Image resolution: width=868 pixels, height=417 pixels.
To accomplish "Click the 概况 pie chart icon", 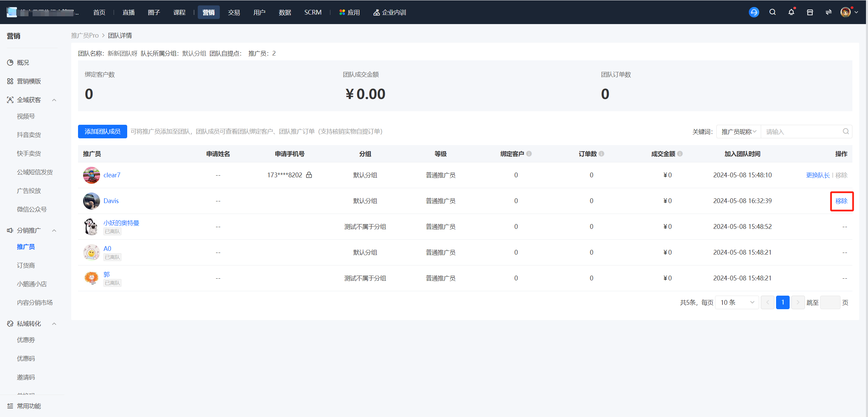I will (x=10, y=62).
